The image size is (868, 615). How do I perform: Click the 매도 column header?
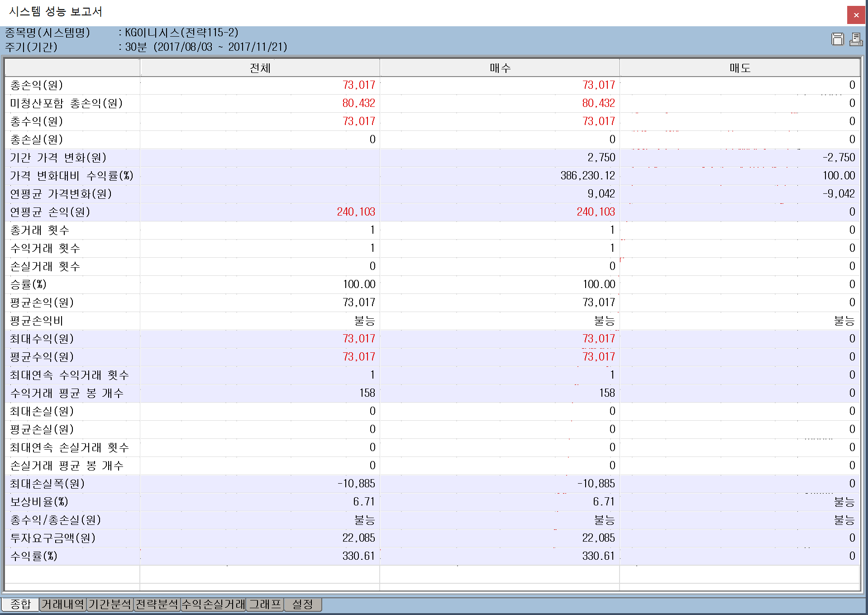[x=740, y=68]
